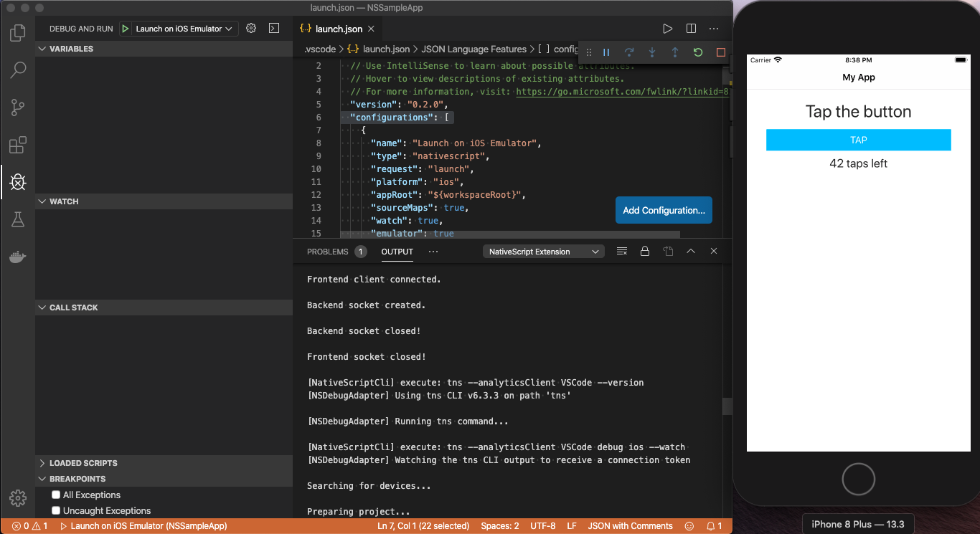Stop the debug session
Screen dimensions: 980x534
pyautogui.click(x=721, y=52)
